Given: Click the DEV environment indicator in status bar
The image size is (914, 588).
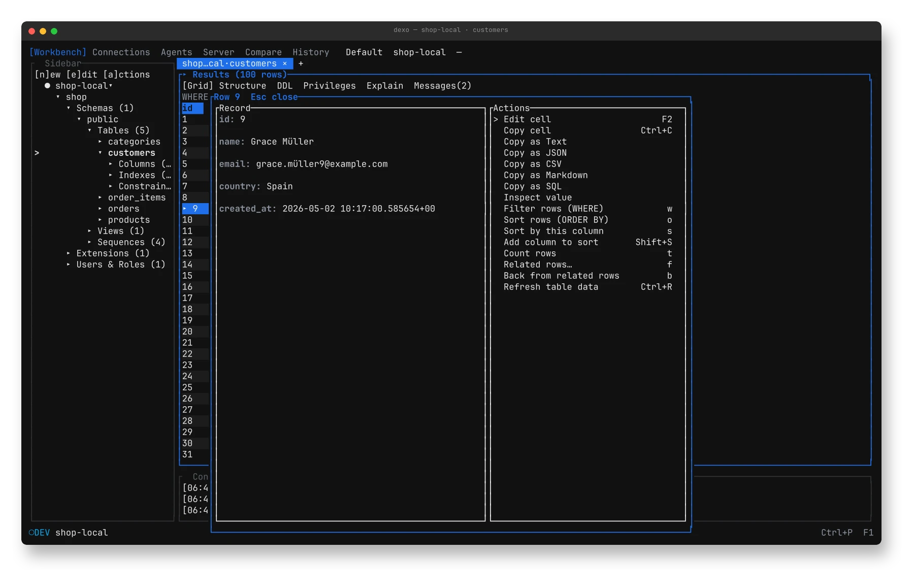Looking at the screenshot, I should 39,532.
